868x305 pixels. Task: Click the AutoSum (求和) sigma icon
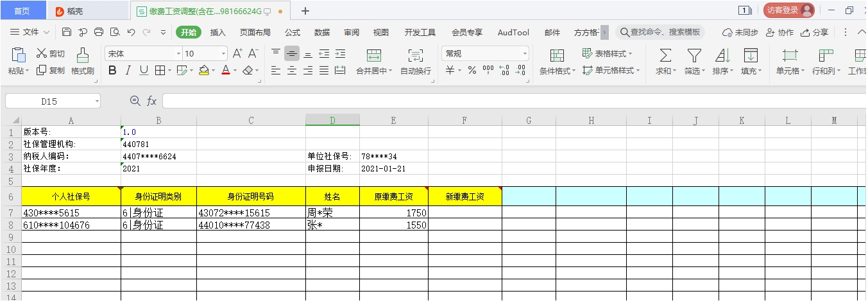[x=666, y=55]
